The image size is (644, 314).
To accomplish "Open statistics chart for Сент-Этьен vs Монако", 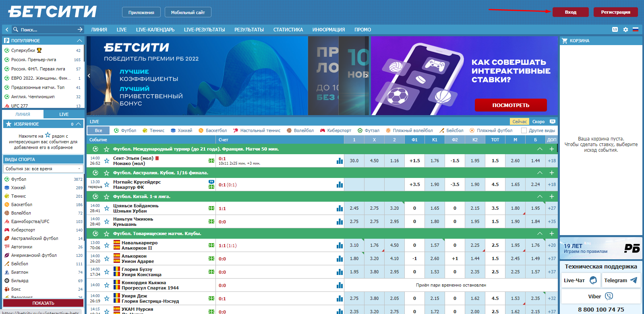I will tap(340, 161).
